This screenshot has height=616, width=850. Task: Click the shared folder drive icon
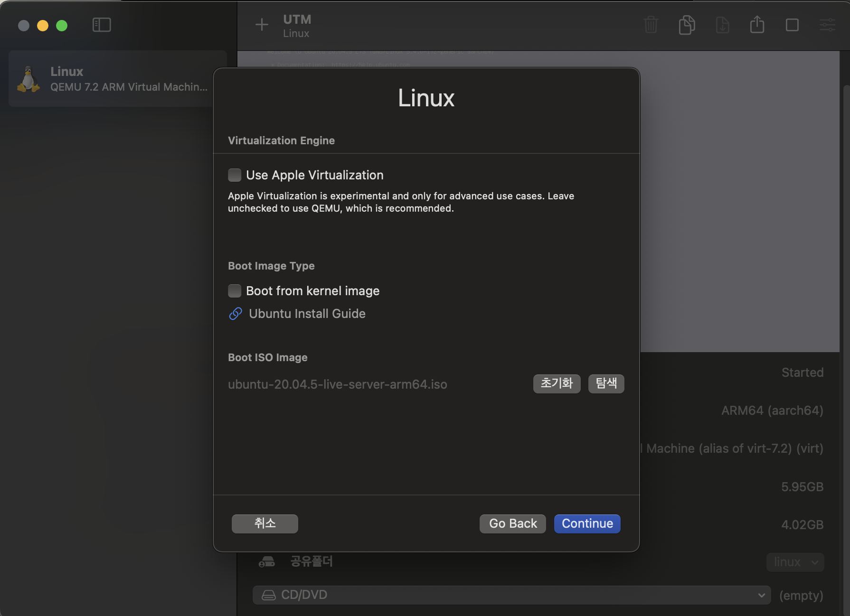267,562
